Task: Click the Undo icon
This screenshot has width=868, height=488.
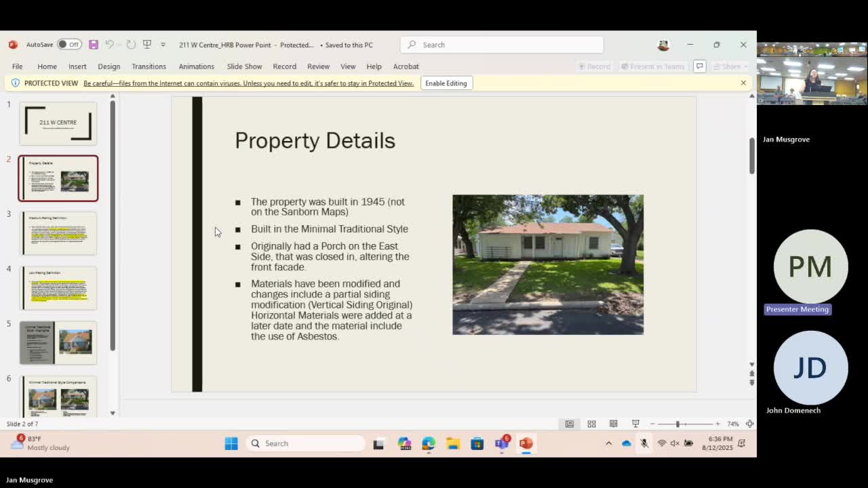Action: [x=111, y=44]
